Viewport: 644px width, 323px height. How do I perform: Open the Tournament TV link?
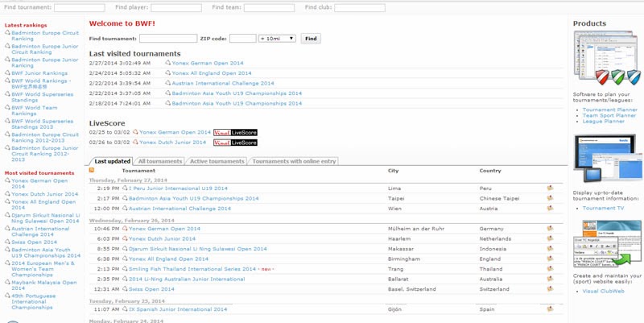603,209
